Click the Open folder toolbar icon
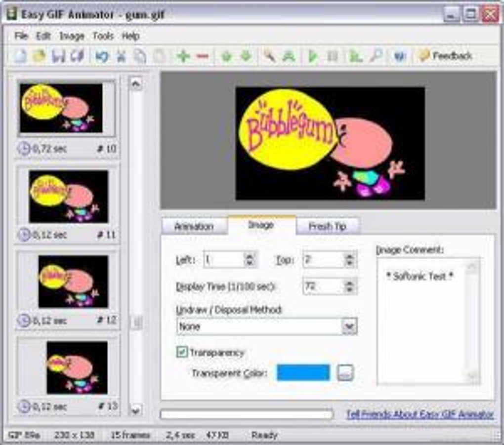Image resolution: width=504 pixels, height=445 pixels. click(39, 56)
